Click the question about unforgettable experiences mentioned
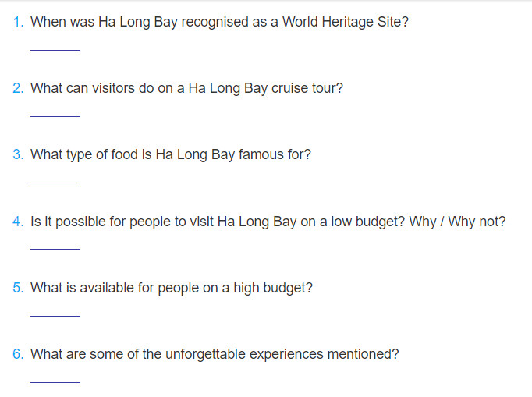 [x=215, y=354]
